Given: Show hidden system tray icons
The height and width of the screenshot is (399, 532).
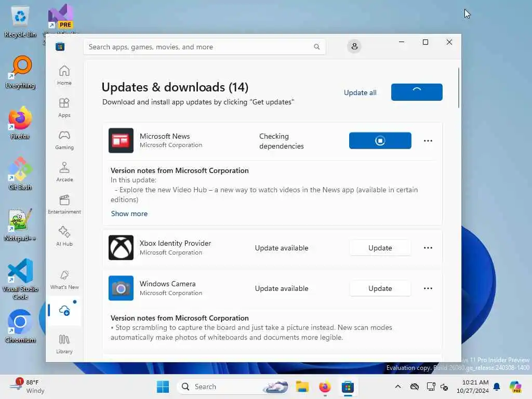Looking at the screenshot, I should pyautogui.click(x=398, y=387).
